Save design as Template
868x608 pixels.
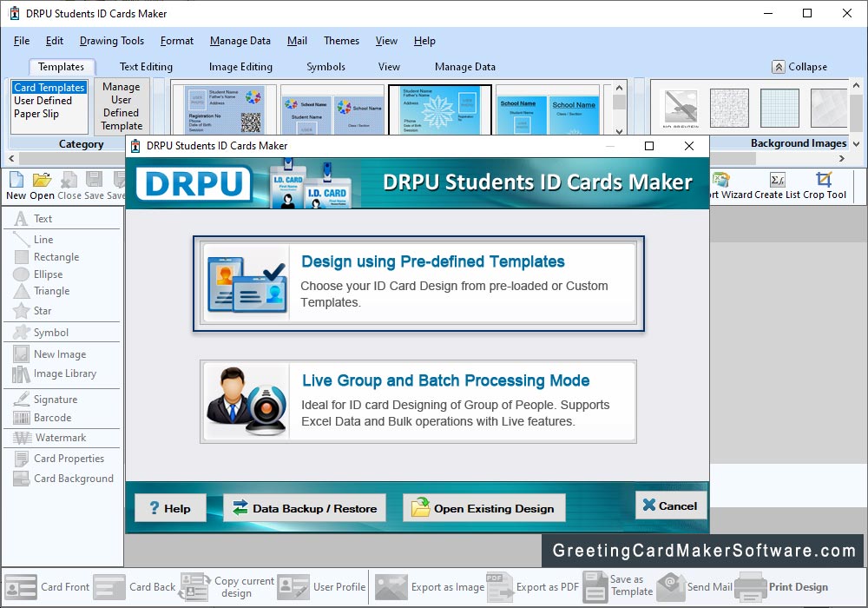617,587
